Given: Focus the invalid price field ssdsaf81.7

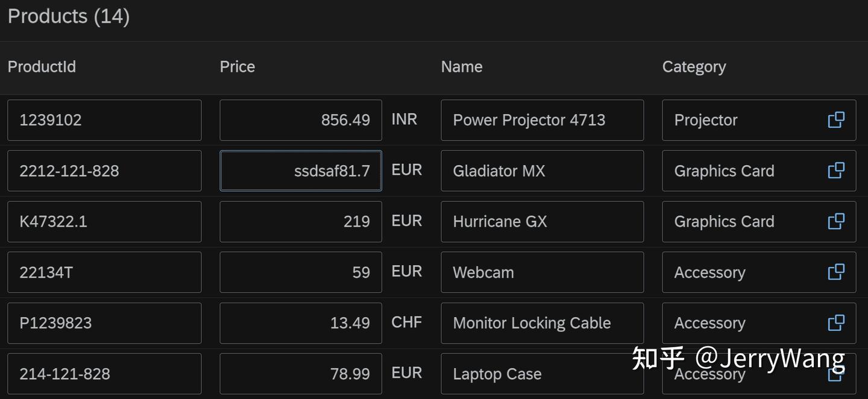Looking at the screenshot, I should point(301,171).
